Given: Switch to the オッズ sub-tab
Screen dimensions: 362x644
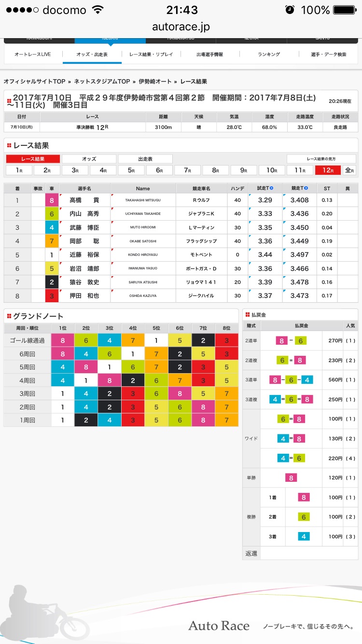Looking at the screenshot, I should coord(89,159).
